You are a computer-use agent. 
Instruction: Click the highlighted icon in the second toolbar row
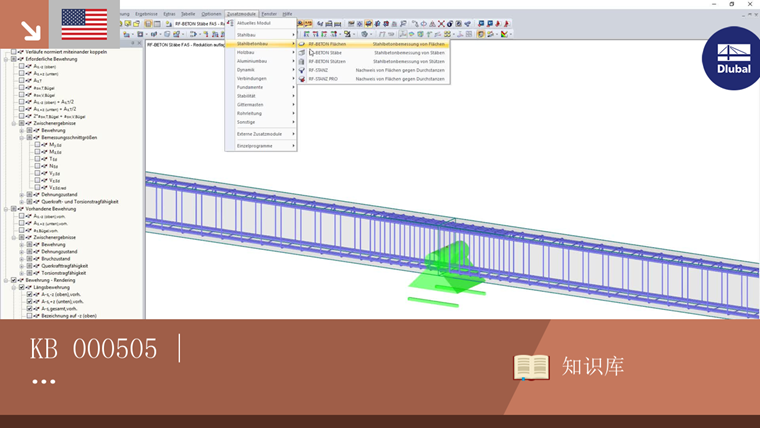481,34
